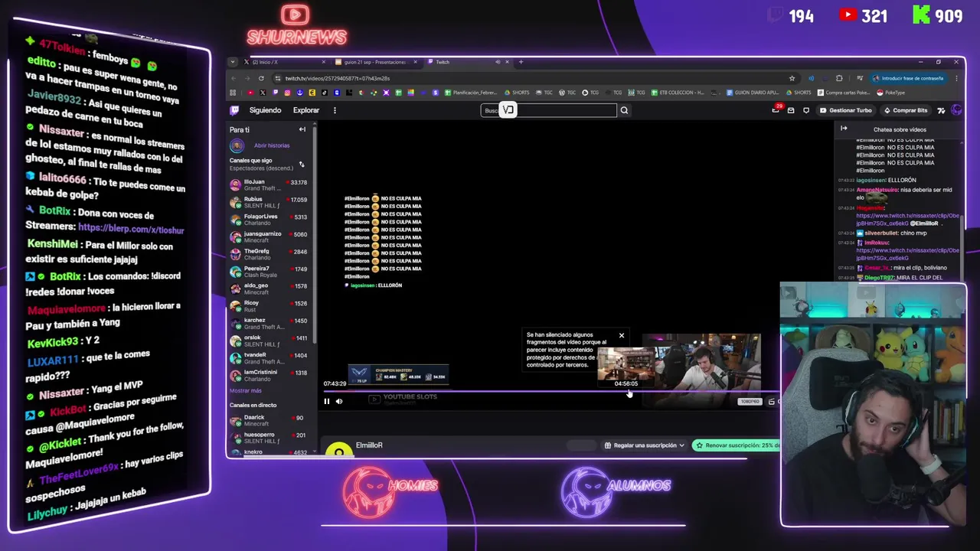Click Comprar Bits button
Screen dimensions: 980x551
tap(906, 110)
